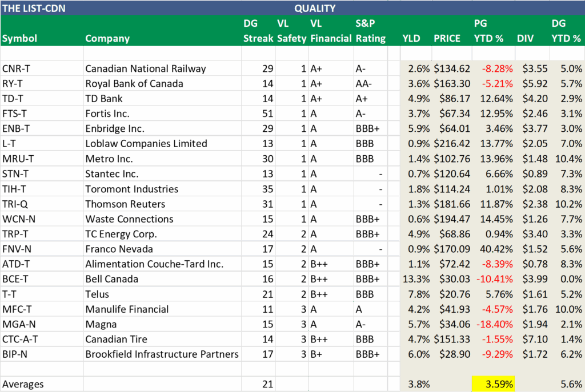Click the Enbridge Inc. company name

[x=114, y=128]
